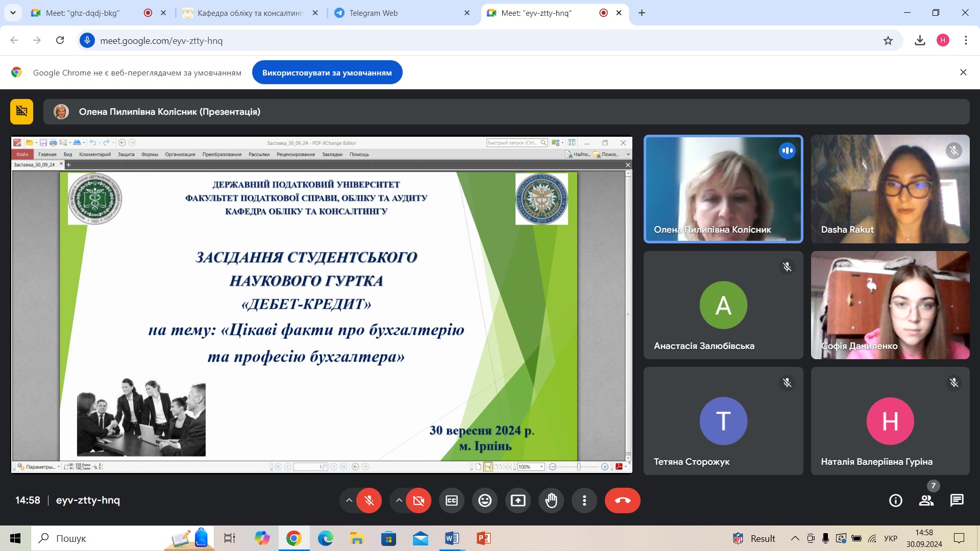Viewport: 980px width, 551px height.
Task: Open File Explorer from taskbar
Action: click(357, 538)
